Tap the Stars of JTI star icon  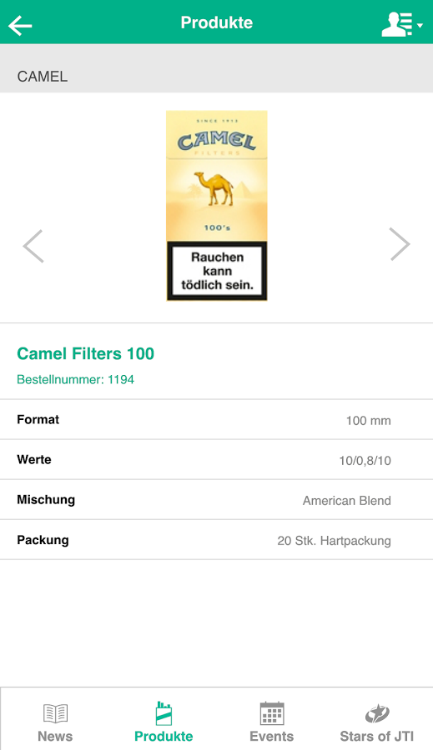coord(377,714)
